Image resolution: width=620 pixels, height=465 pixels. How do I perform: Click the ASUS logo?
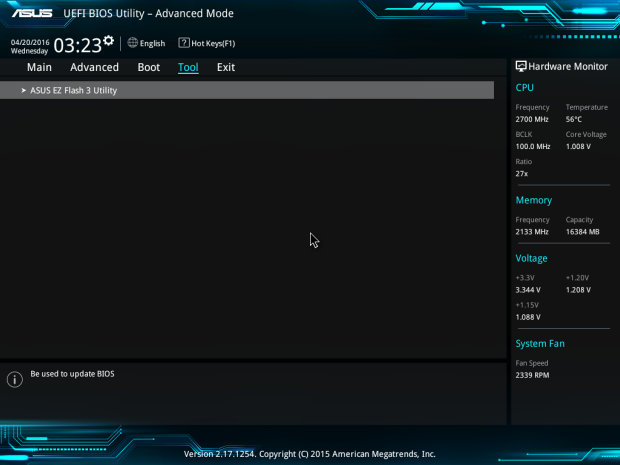[x=32, y=13]
